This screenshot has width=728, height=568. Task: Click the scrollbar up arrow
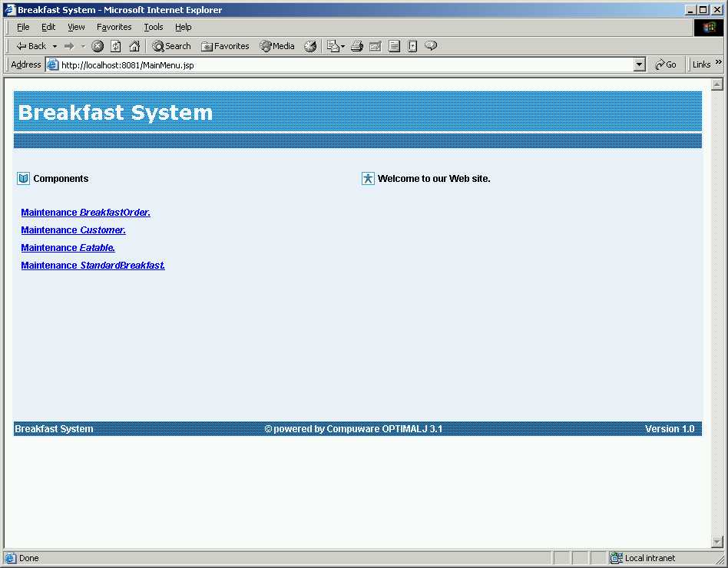point(716,84)
